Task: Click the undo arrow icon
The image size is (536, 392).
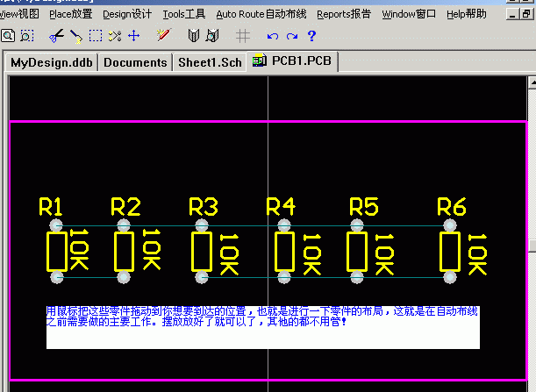Action: (272, 36)
